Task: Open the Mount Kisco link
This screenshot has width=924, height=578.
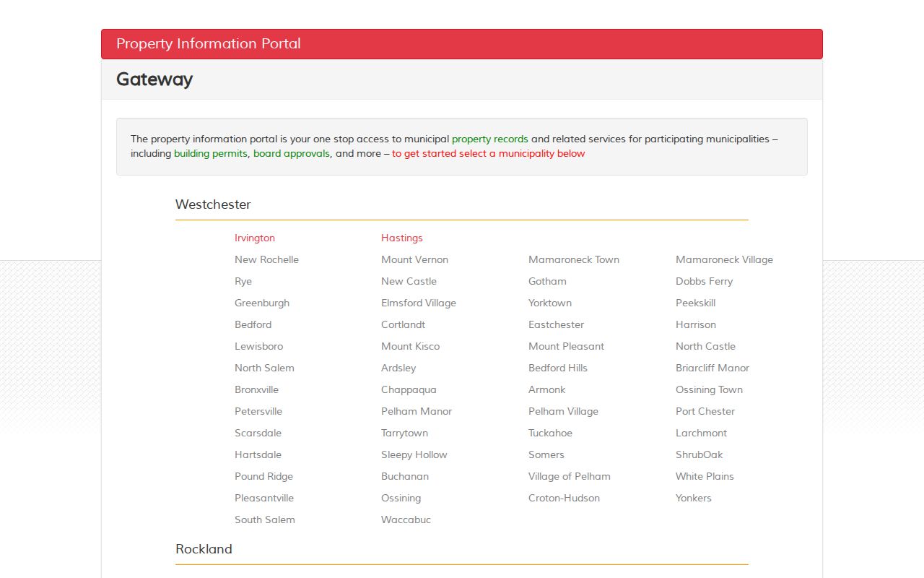Action: point(410,346)
